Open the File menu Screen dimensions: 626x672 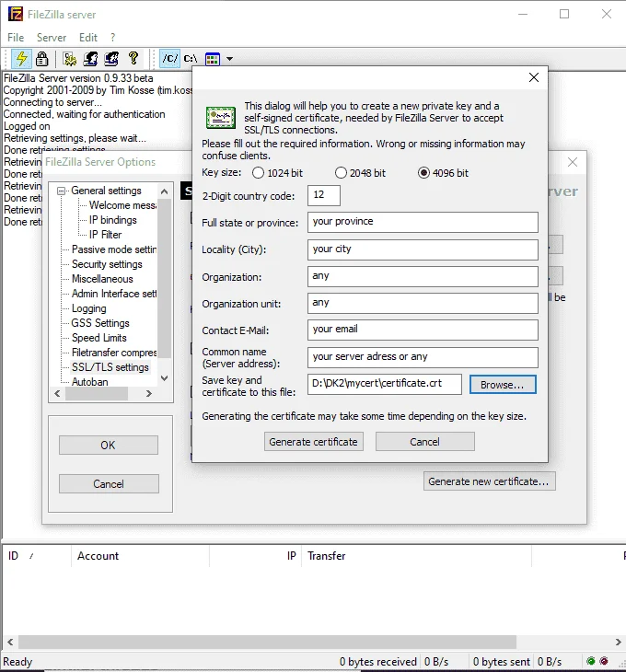coord(16,38)
